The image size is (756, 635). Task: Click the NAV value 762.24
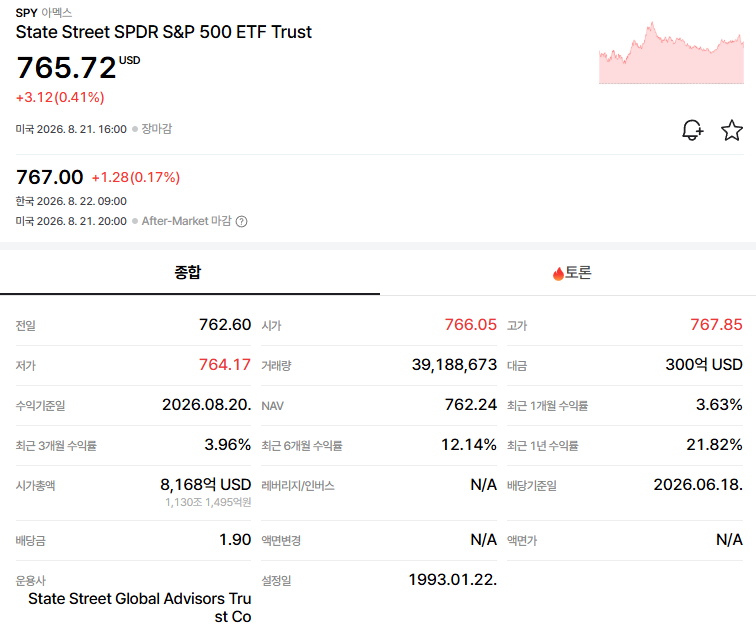[x=471, y=405]
